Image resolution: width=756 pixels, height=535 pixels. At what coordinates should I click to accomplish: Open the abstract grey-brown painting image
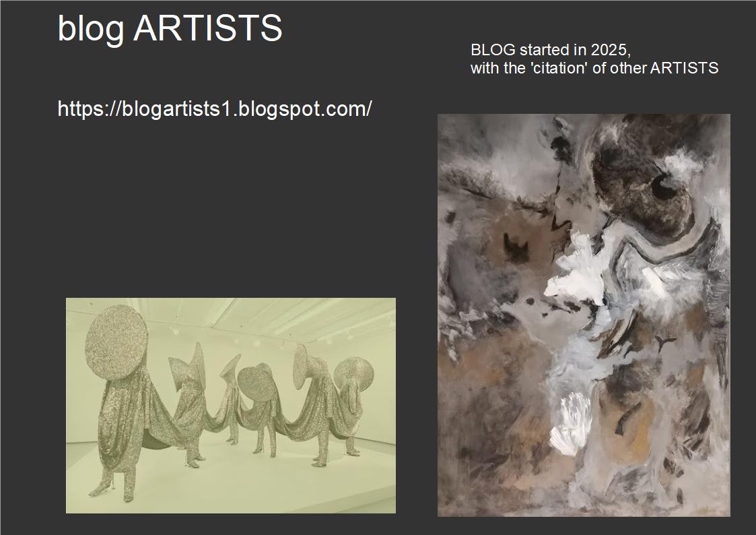point(584,315)
